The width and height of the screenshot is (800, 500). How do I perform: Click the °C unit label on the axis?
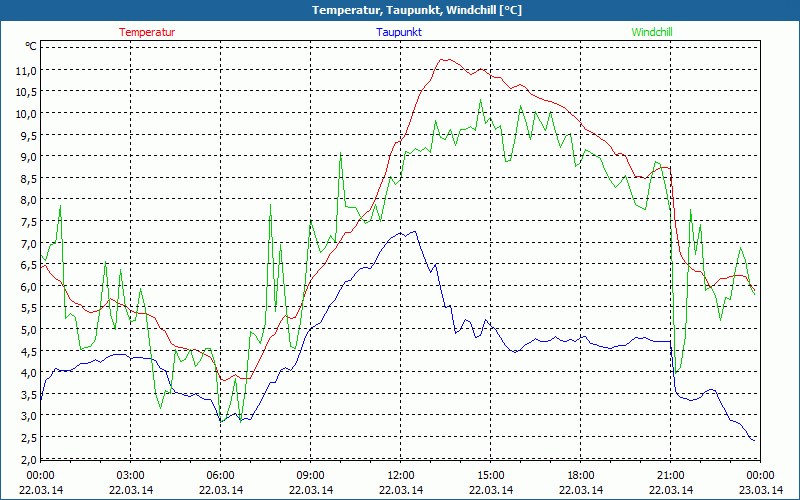point(31,46)
